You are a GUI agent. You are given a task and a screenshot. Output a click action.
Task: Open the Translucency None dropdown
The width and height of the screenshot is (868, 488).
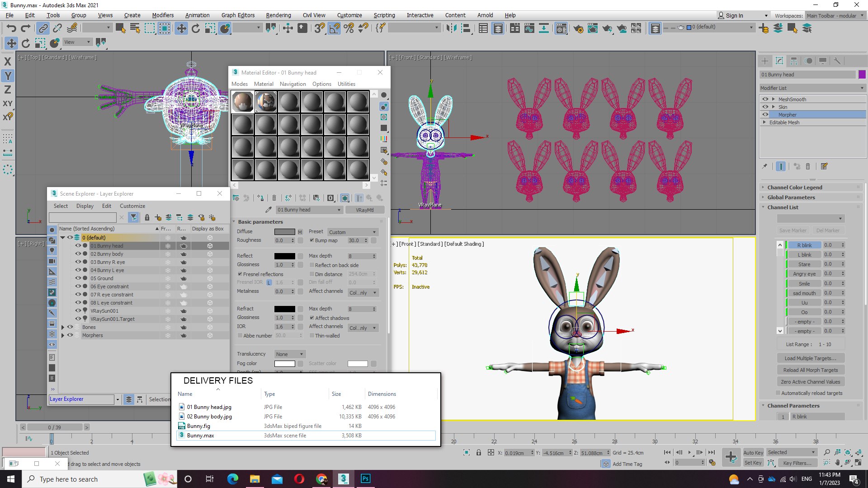point(289,354)
